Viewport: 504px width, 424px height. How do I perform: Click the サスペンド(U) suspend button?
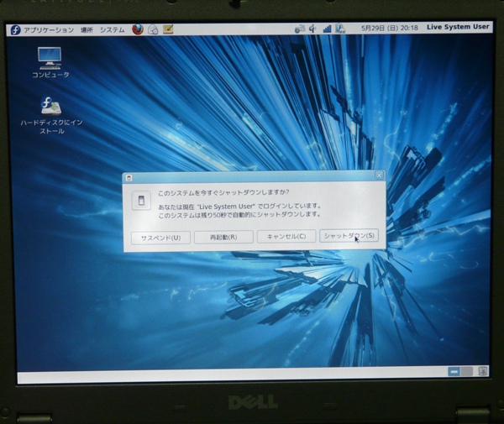(x=161, y=237)
